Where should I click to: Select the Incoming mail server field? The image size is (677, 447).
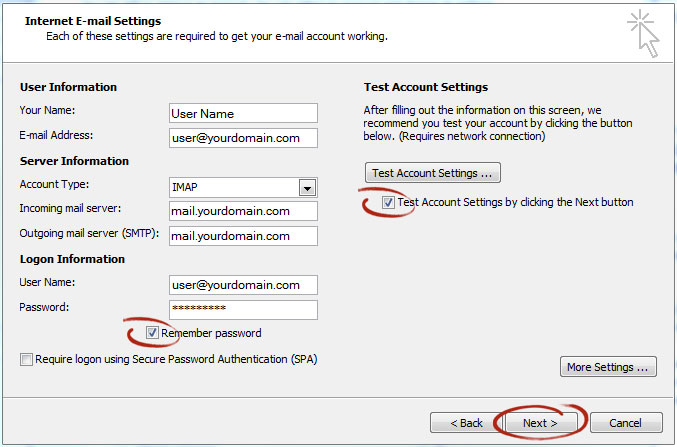click(243, 211)
